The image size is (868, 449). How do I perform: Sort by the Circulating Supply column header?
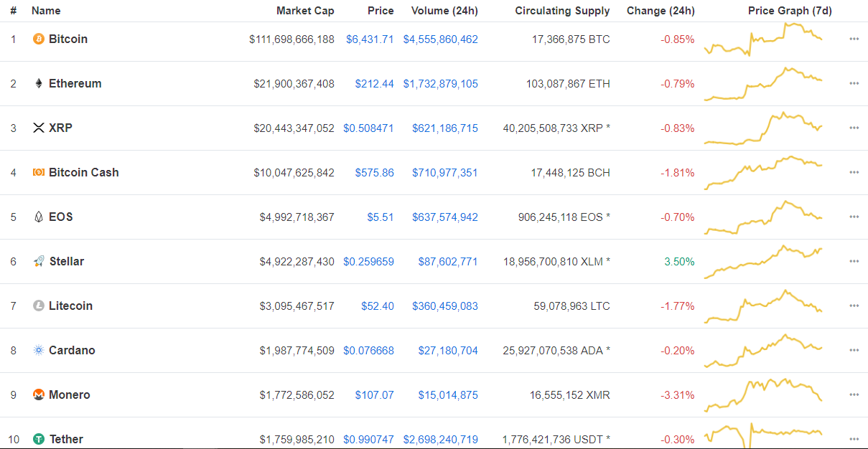point(562,11)
